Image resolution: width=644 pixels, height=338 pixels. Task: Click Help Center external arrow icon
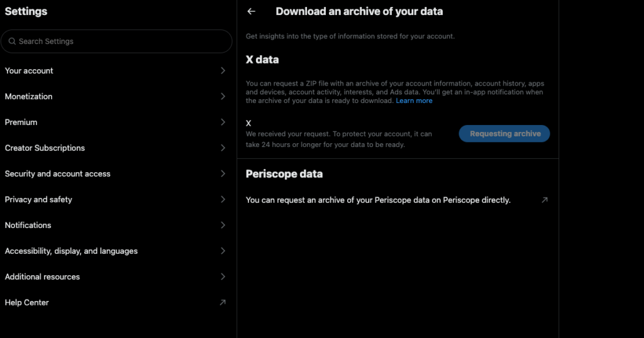(222, 303)
